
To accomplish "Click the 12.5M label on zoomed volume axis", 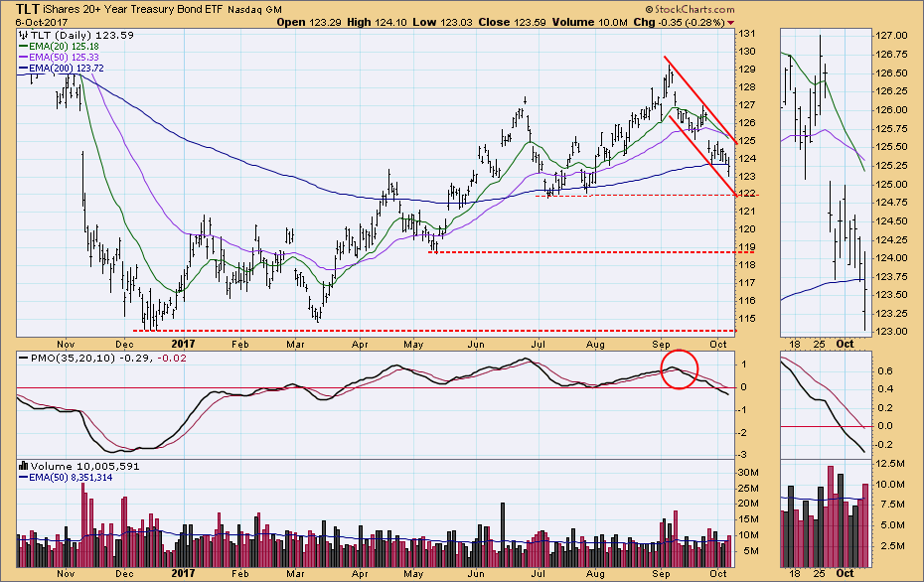I will coord(890,464).
